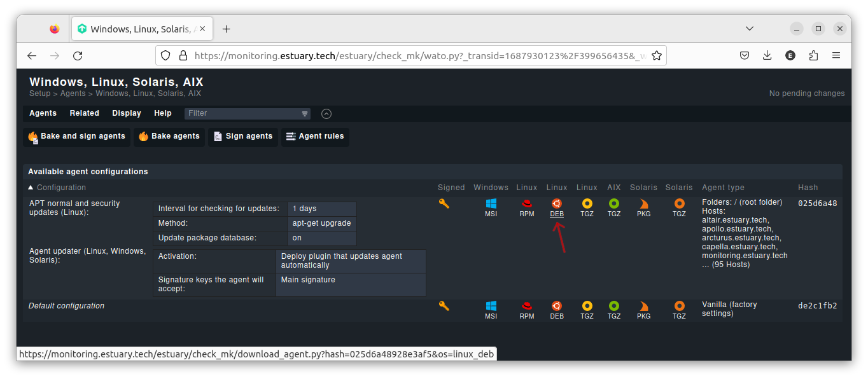Download the Windows MSI agent package

coord(491,205)
